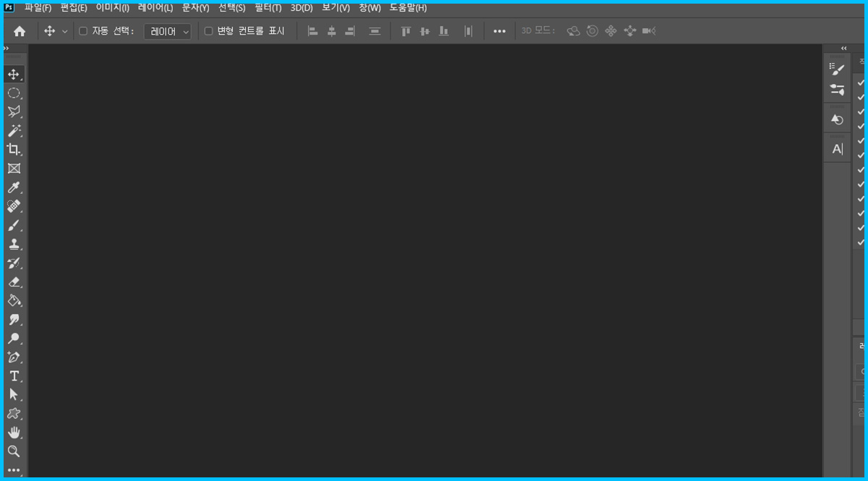Select the Elliptical Marquee tool

14,93
